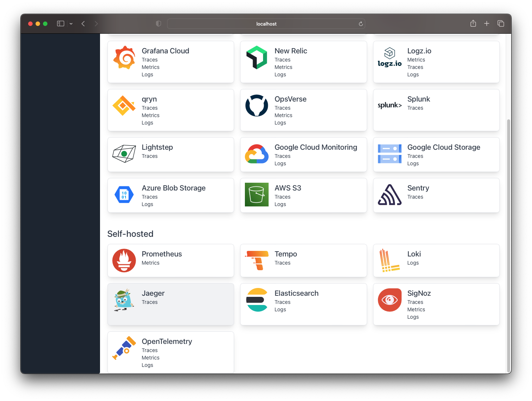
Task: Click the Grafana Cloud logo icon
Action: coord(124,57)
